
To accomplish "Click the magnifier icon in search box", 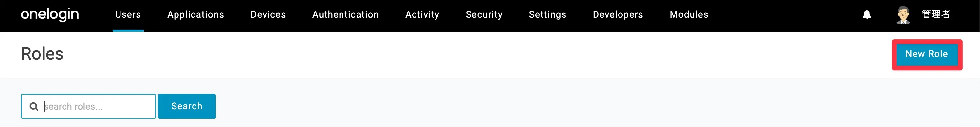I will pyautogui.click(x=34, y=106).
